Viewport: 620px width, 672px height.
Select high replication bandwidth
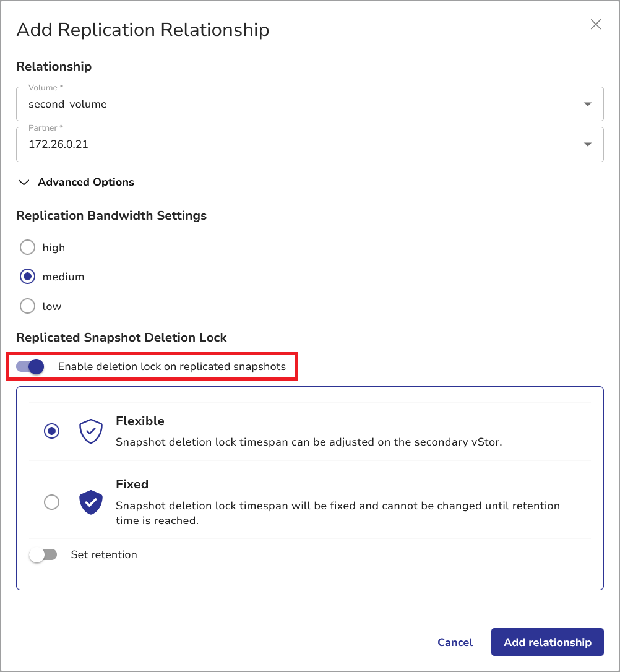(28, 248)
